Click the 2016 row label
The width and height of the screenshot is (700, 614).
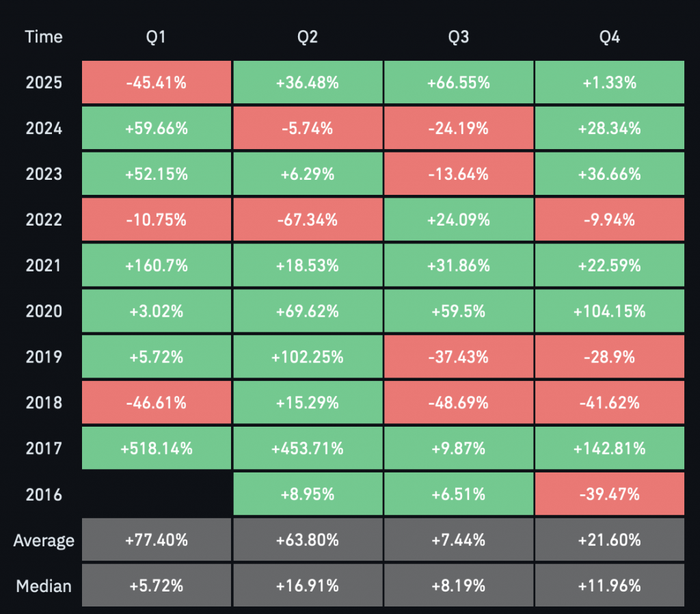[x=44, y=494]
